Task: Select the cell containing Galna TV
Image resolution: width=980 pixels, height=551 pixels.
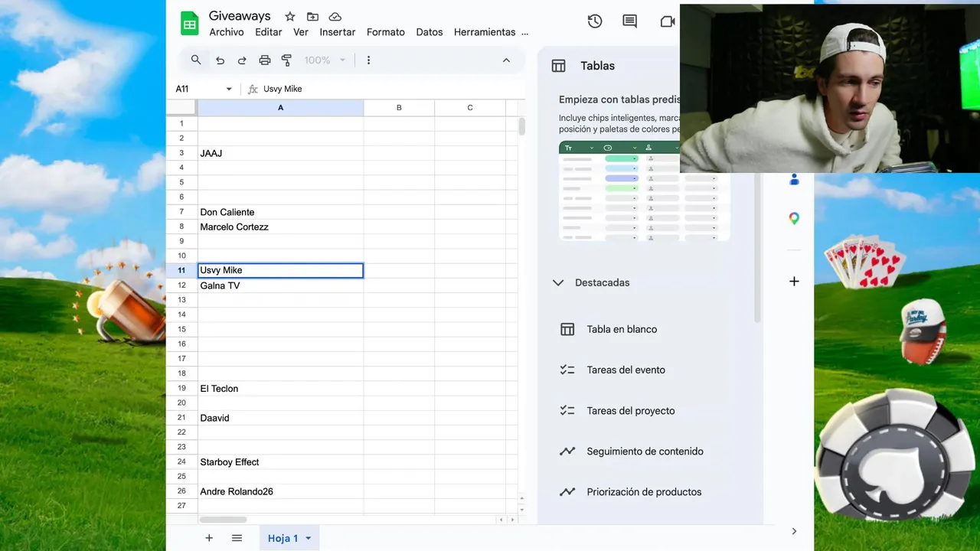Action: tap(280, 285)
